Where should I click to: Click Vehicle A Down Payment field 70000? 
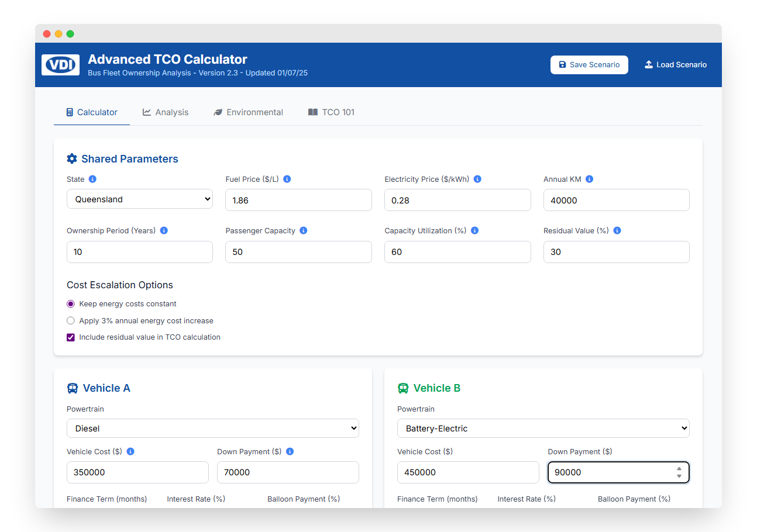point(288,472)
